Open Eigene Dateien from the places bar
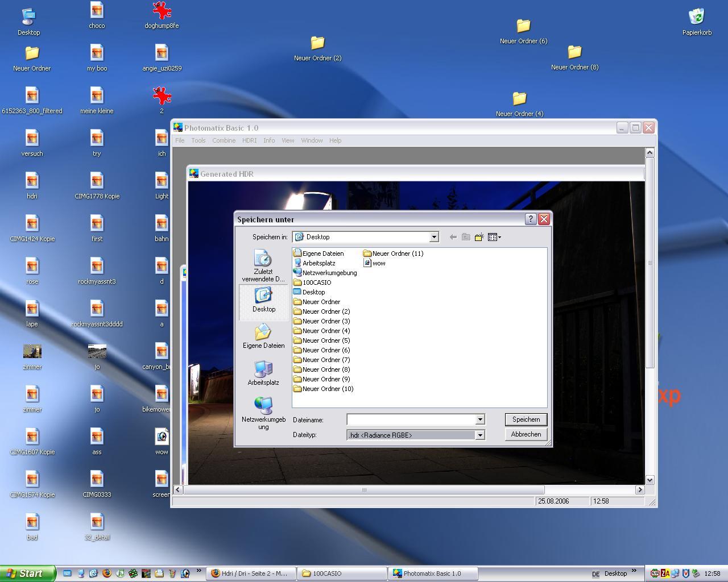 263,336
